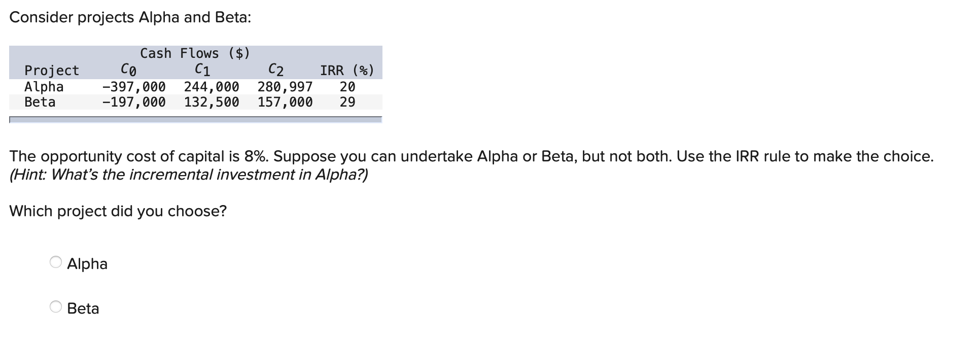Click the 29 IRR value for Beta
Screen dimensions: 980x337
[x=347, y=102]
